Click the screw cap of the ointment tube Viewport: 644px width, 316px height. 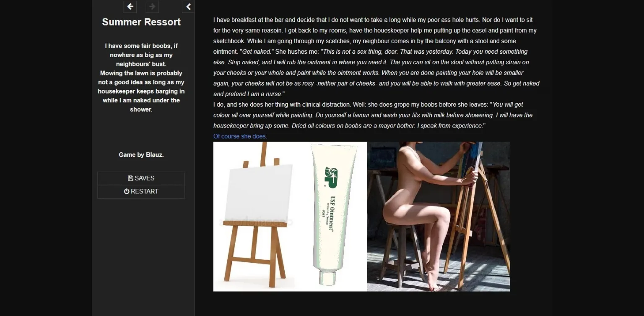coord(327,278)
